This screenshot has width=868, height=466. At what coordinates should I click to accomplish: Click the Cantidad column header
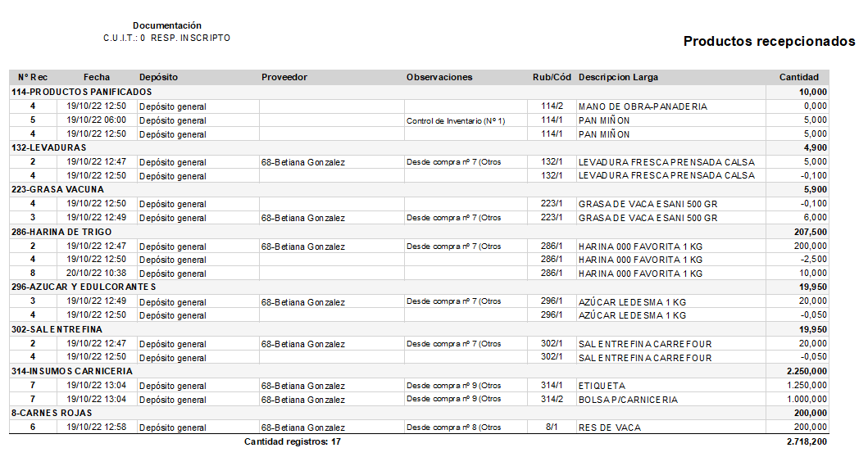click(798, 78)
